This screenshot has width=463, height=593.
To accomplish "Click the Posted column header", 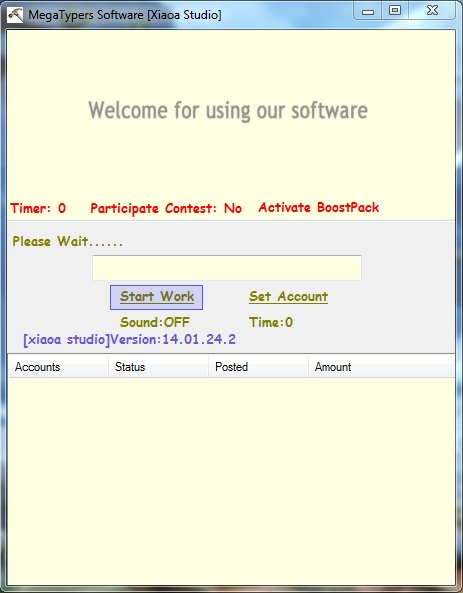I will 258,367.
